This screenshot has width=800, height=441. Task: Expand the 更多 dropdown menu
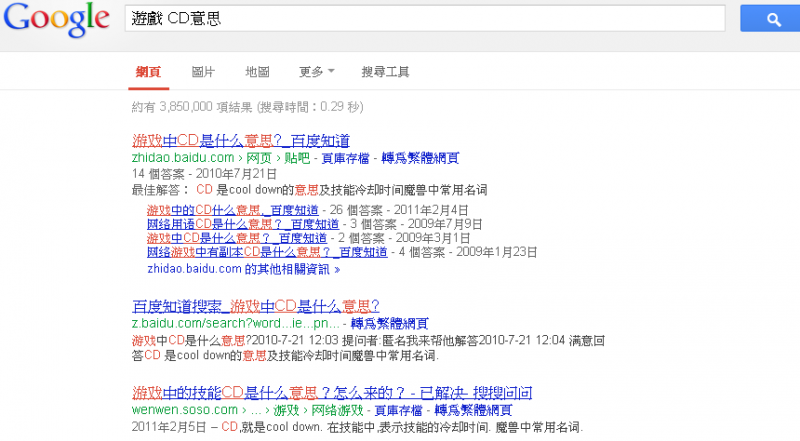(x=316, y=72)
